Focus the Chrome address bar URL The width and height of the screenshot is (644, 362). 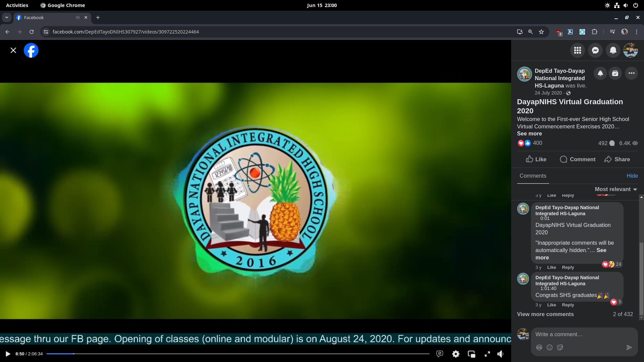(x=126, y=32)
